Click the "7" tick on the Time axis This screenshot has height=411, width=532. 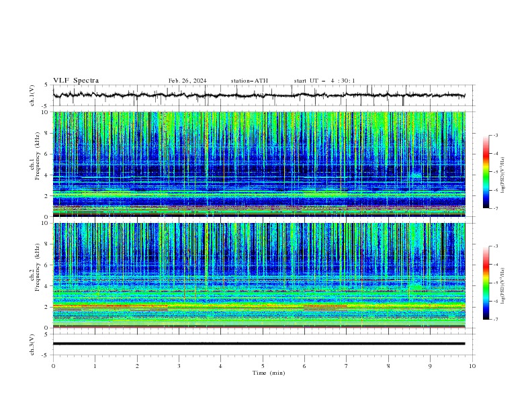coord(347,366)
